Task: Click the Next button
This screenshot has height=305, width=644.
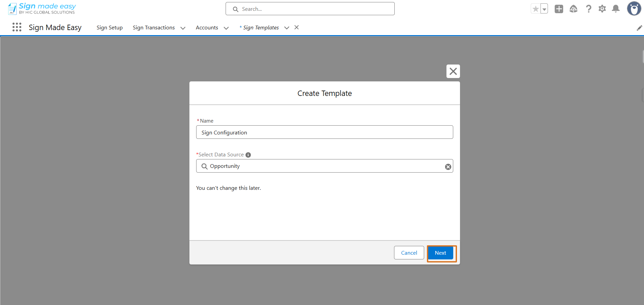Action: tap(440, 253)
